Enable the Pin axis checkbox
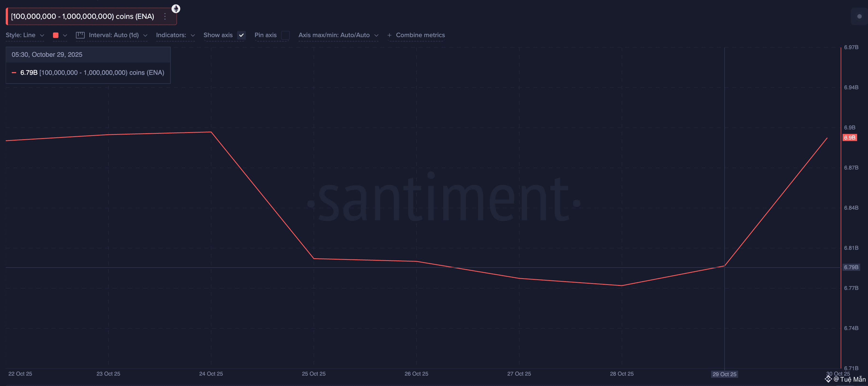Viewport: 868px width, 386px height. [285, 35]
